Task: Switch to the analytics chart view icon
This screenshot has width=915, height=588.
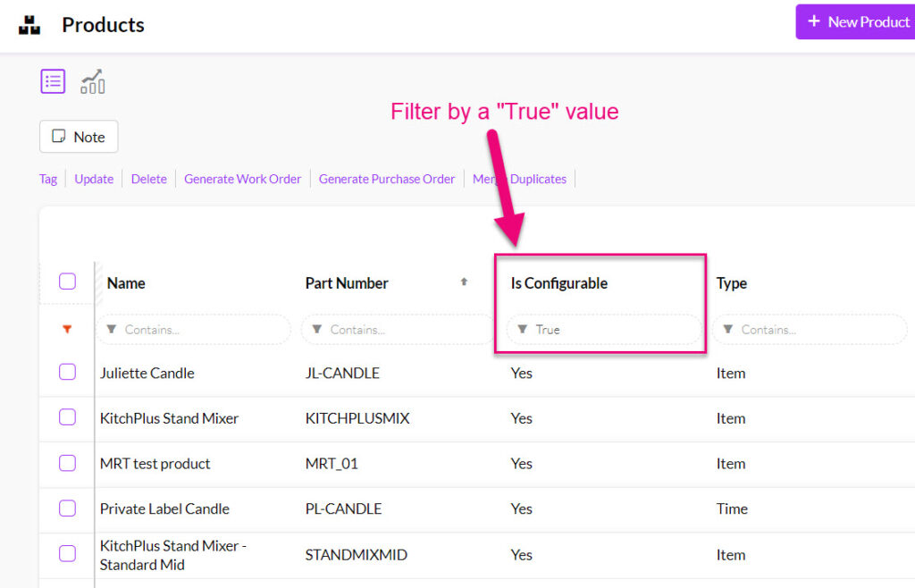Action: tap(93, 80)
